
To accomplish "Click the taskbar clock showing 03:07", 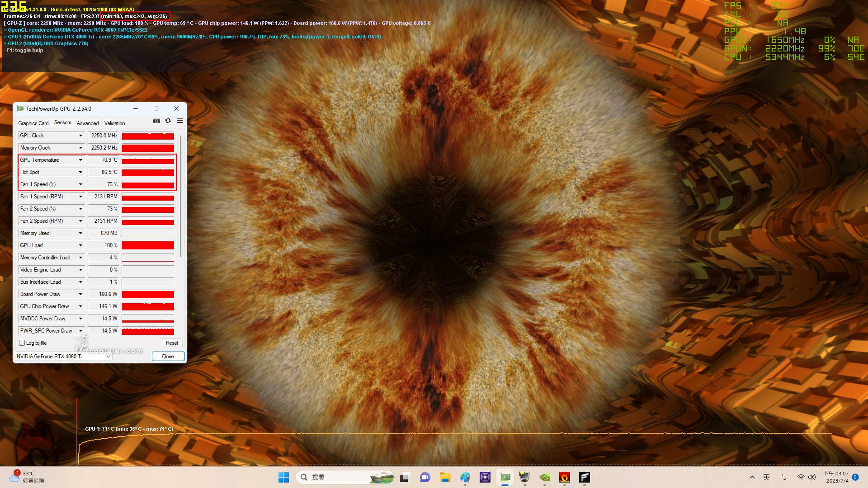I will [836, 477].
